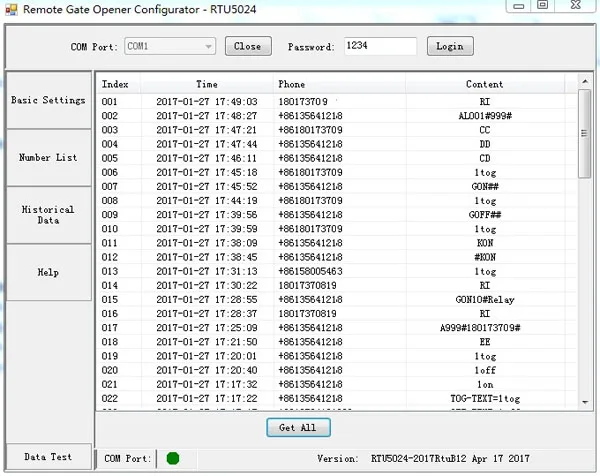Select log row index 008

(337, 201)
